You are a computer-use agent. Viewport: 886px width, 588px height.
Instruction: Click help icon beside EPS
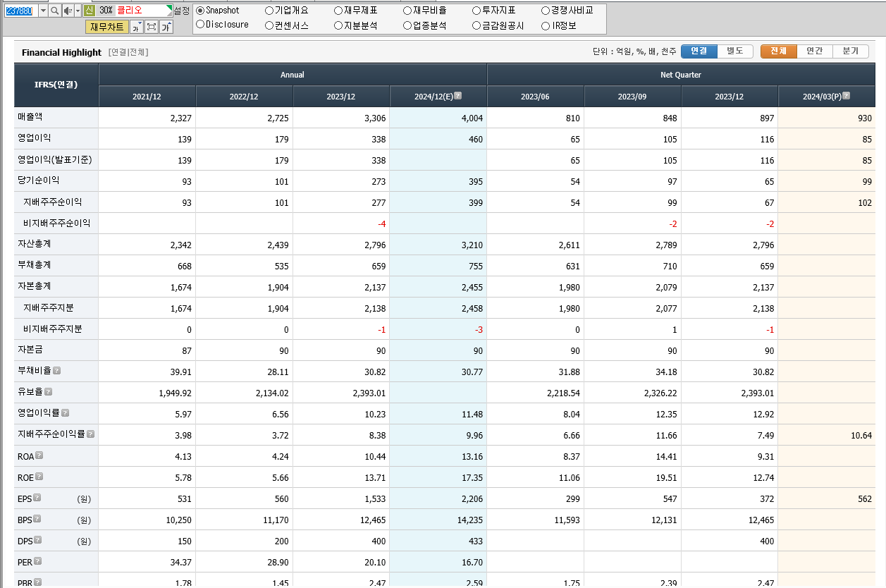point(37,498)
